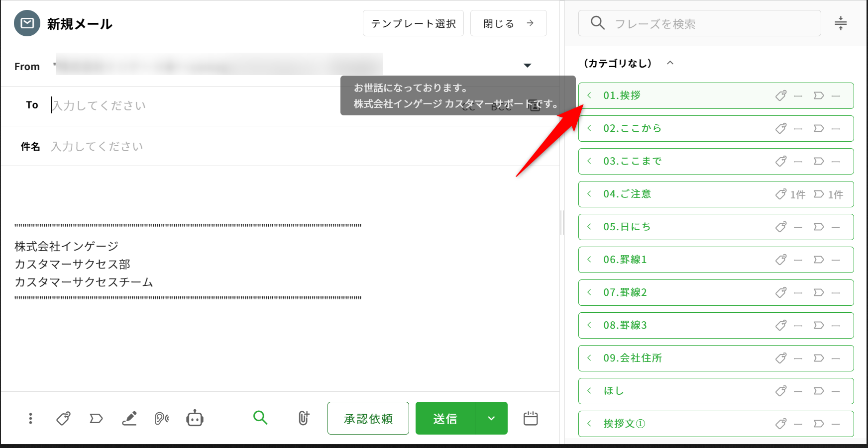Expand the send button dropdown arrow
Image resolution: width=868 pixels, height=448 pixels.
click(x=491, y=418)
